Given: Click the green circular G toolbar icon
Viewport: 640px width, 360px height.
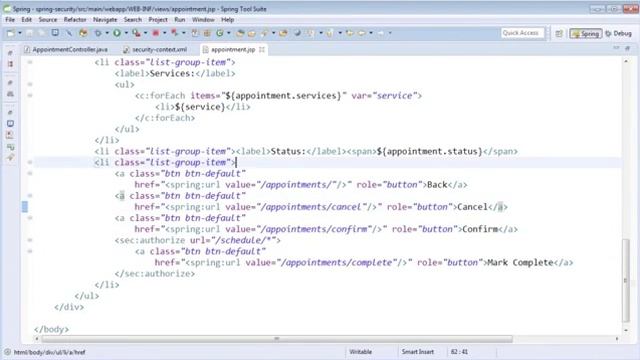Looking at the screenshot, I should (220, 33).
